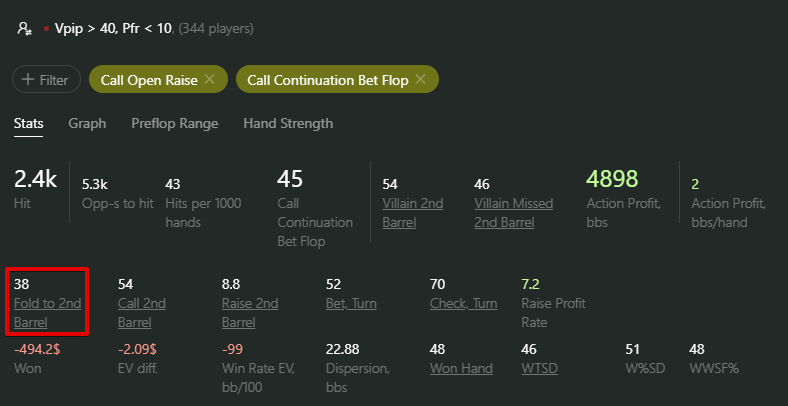The image size is (788, 406).
Task: Remove the Call Continuation Bet Flop filter
Action: (421, 79)
